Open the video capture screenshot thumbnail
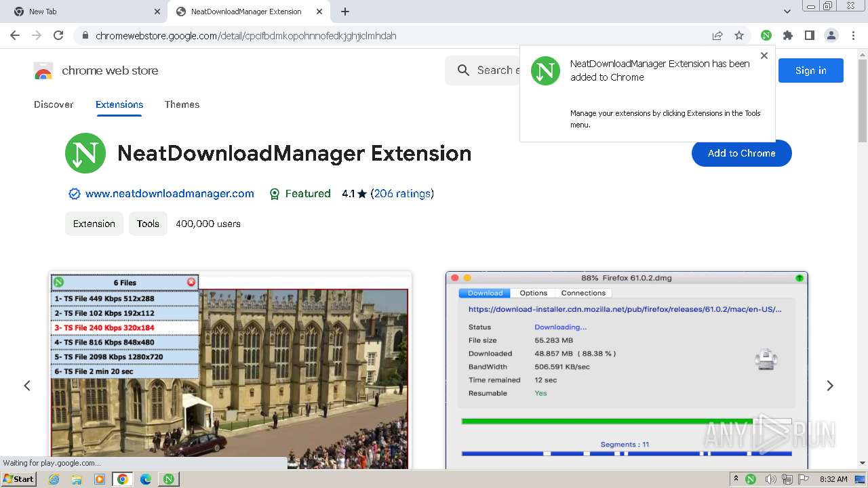 tap(231, 371)
